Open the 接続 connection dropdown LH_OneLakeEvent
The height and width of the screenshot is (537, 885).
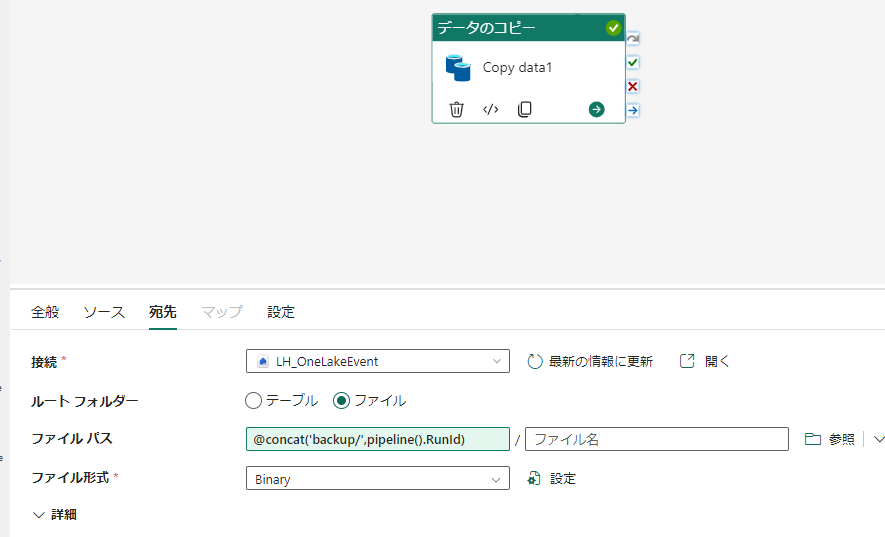point(378,361)
